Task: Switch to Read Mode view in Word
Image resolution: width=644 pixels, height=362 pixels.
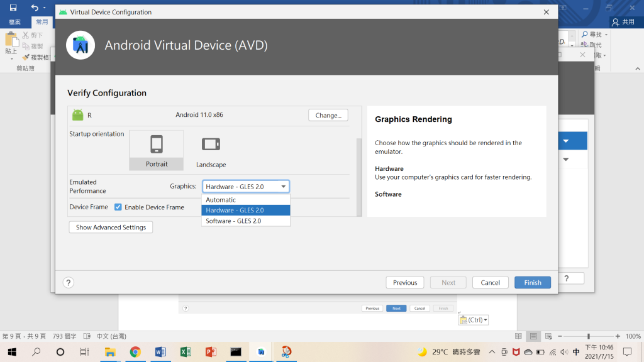Action: pyautogui.click(x=518, y=336)
